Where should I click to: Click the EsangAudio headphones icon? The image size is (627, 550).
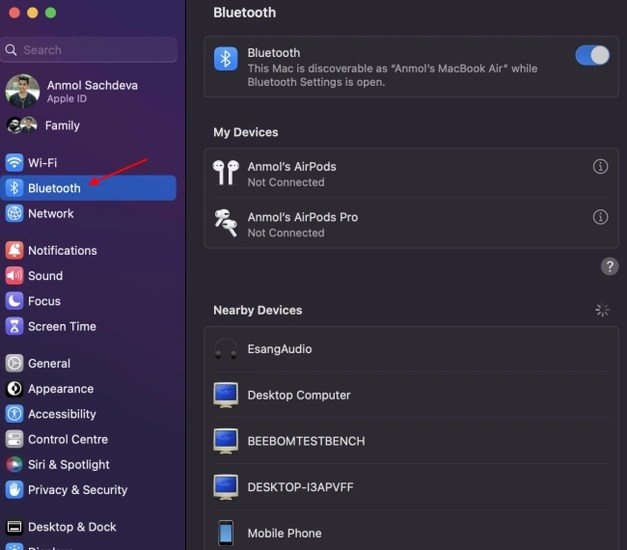click(226, 349)
